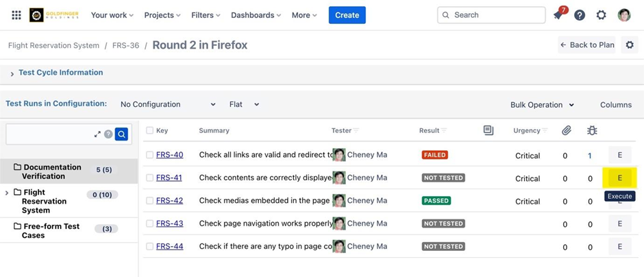Open the settings gear in top navigation
The width and height of the screenshot is (644, 277).
click(601, 15)
